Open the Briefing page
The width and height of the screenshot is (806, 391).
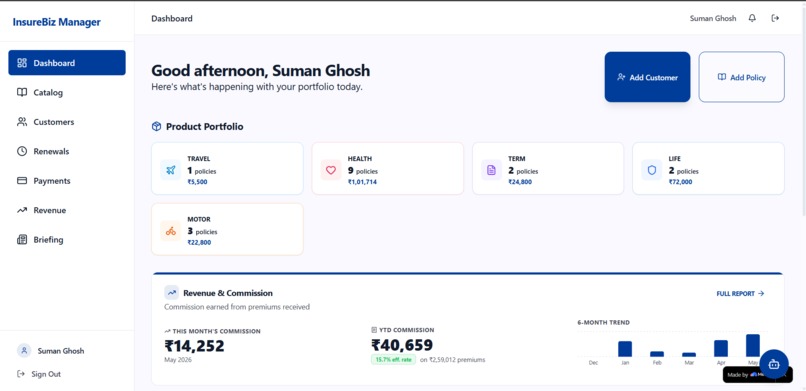tap(67, 239)
